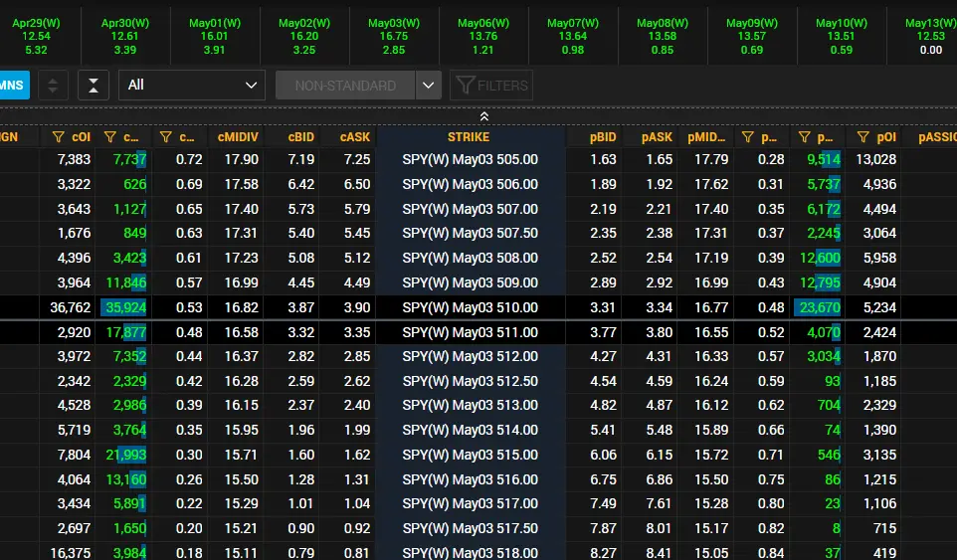Select the May10(W) expiration
Screen dimensions: 957x560
[x=841, y=36]
